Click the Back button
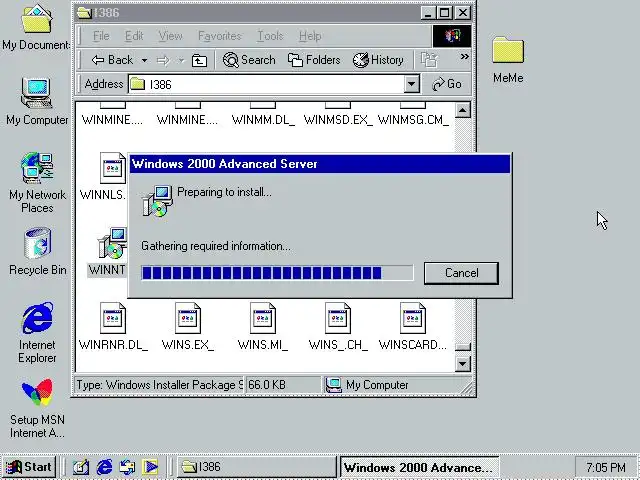Viewport: 640px width, 480px height. click(x=112, y=60)
